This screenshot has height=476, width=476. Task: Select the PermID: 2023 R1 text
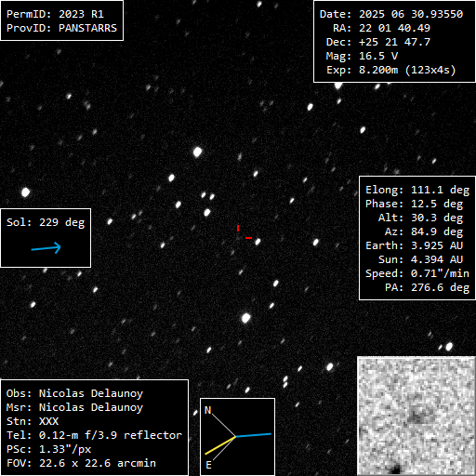[x=55, y=14]
